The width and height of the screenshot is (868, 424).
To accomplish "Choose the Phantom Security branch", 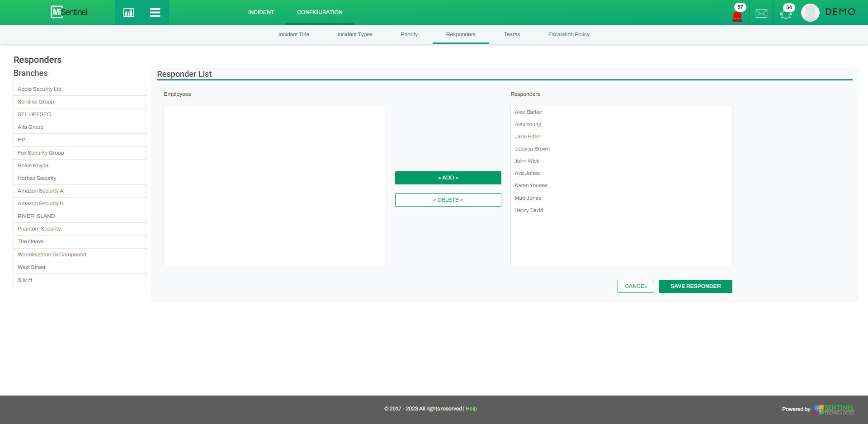I will (x=39, y=229).
